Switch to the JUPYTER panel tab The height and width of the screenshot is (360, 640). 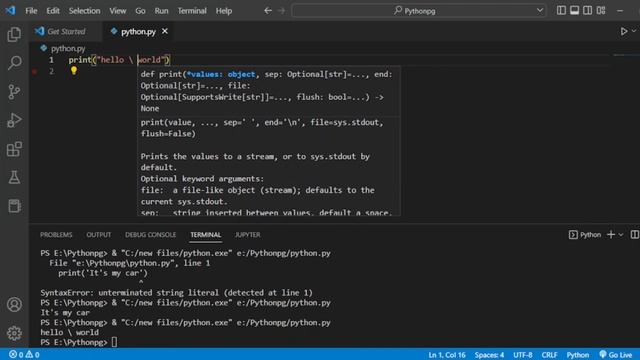pyautogui.click(x=247, y=235)
